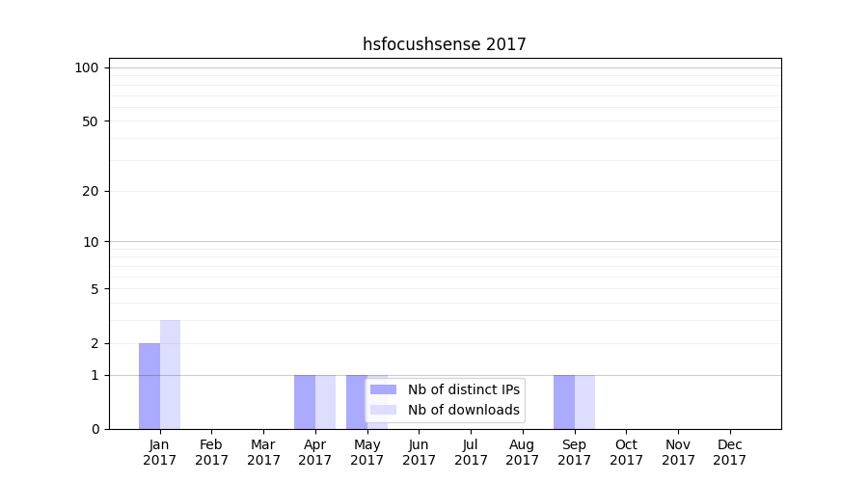The image size is (868, 482).
Task: Select the April distinct IPs bar
Action: (x=305, y=401)
